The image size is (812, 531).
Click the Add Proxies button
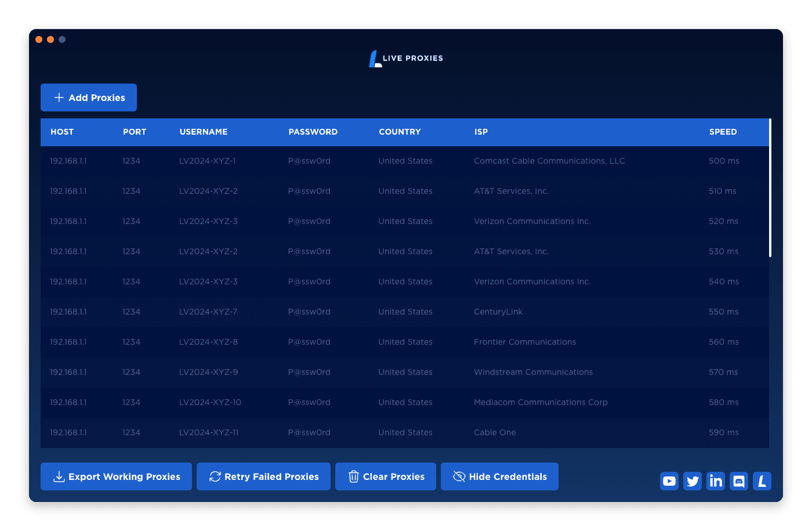(x=88, y=97)
